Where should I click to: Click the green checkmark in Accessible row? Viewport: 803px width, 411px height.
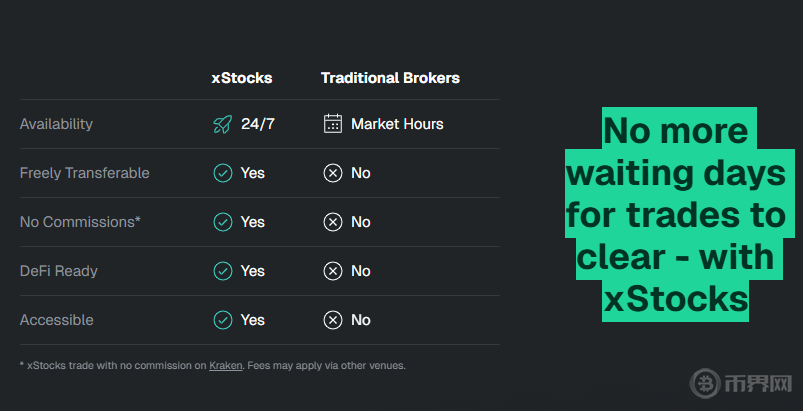[x=223, y=320]
